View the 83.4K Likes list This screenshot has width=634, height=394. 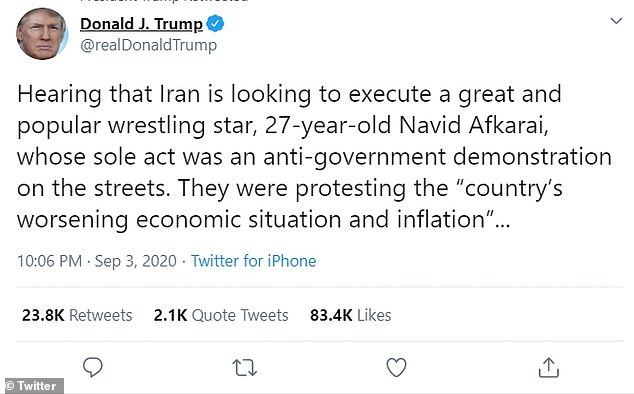click(x=351, y=315)
